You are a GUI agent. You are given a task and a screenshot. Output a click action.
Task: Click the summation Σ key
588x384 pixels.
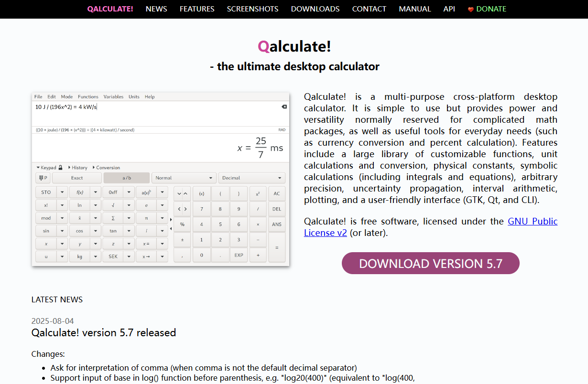[x=113, y=218]
